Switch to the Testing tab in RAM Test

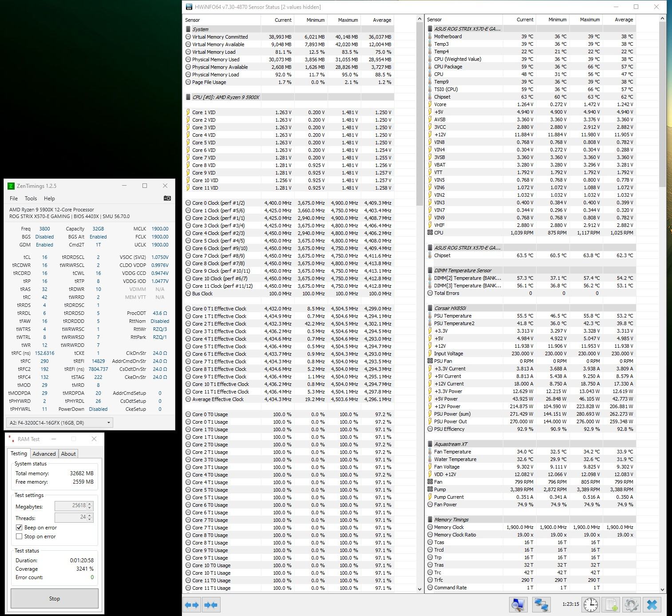click(19, 453)
